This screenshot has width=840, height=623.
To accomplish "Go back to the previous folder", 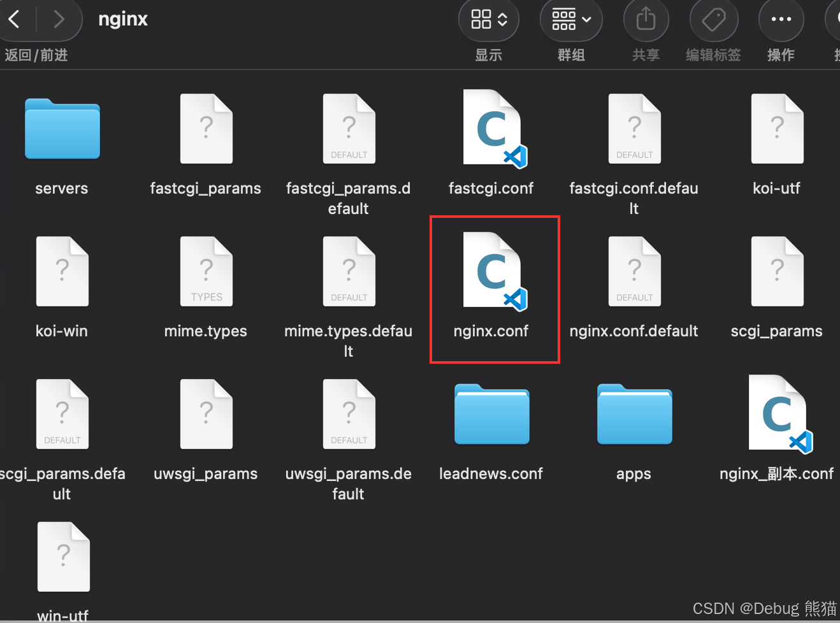I will [14, 19].
